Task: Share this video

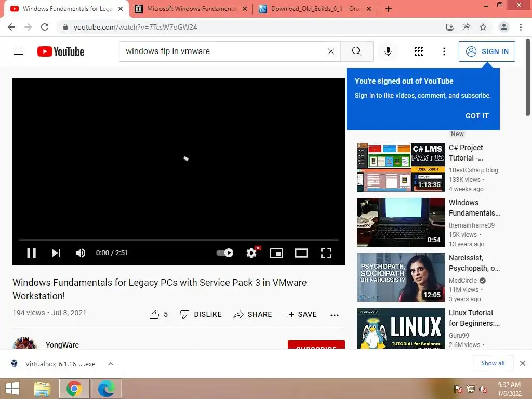Action: pyautogui.click(x=253, y=314)
